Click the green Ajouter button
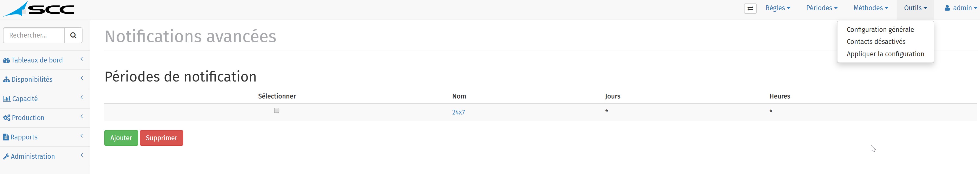The width and height of the screenshot is (980, 174). coord(121,138)
